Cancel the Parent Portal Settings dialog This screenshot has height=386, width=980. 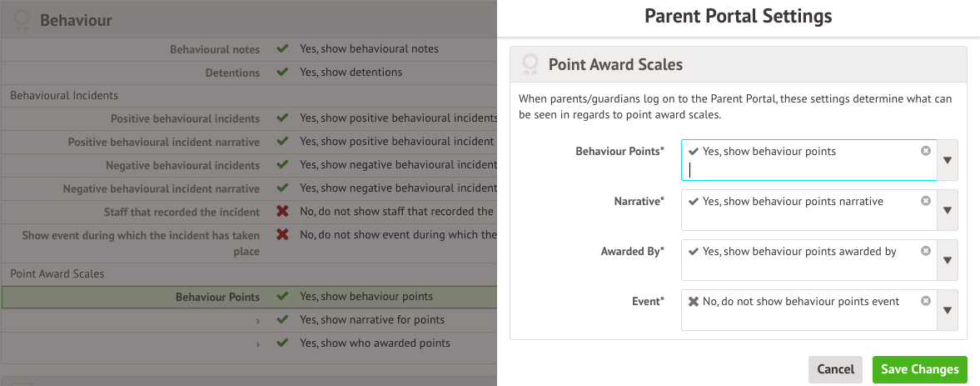point(835,369)
